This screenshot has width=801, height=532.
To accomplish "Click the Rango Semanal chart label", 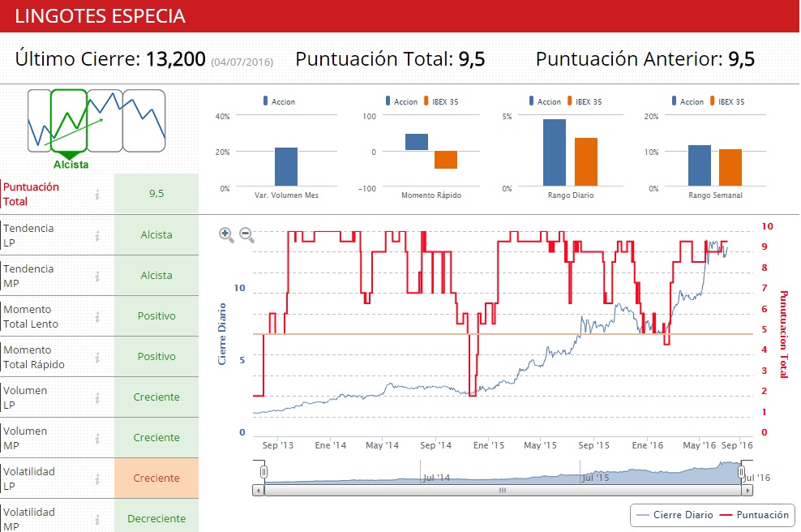I will [715, 195].
